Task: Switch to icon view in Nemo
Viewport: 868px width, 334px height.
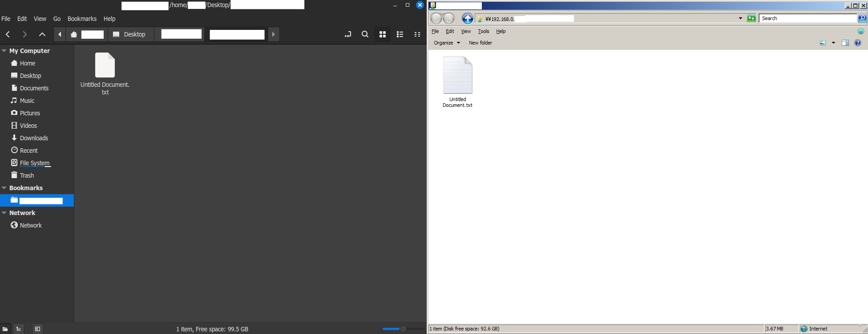Action: tap(382, 34)
